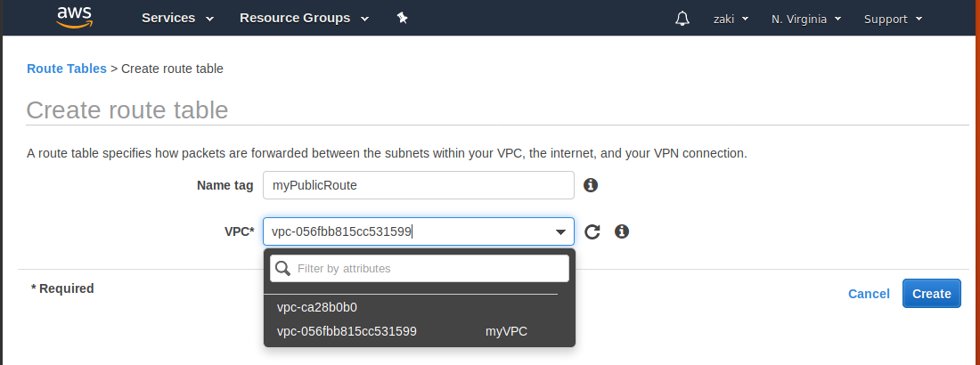
Task: Open the notifications bell
Action: (x=682, y=19)
